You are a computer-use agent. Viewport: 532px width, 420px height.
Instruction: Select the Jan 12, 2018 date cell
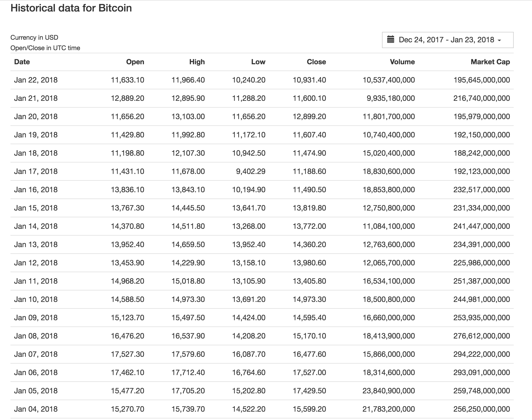pyautogui.click(x=36, y=263)
